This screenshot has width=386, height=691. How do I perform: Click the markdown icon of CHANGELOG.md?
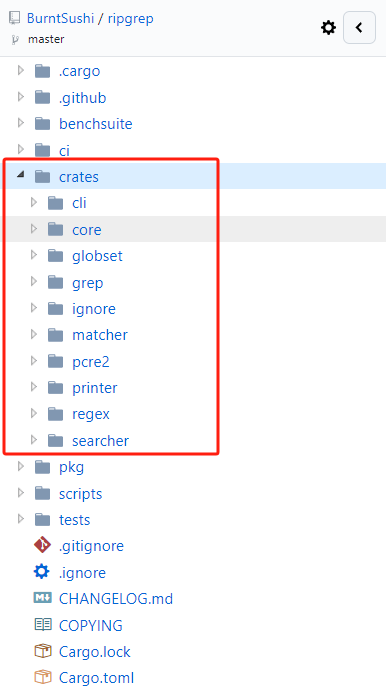click(42, 598)
